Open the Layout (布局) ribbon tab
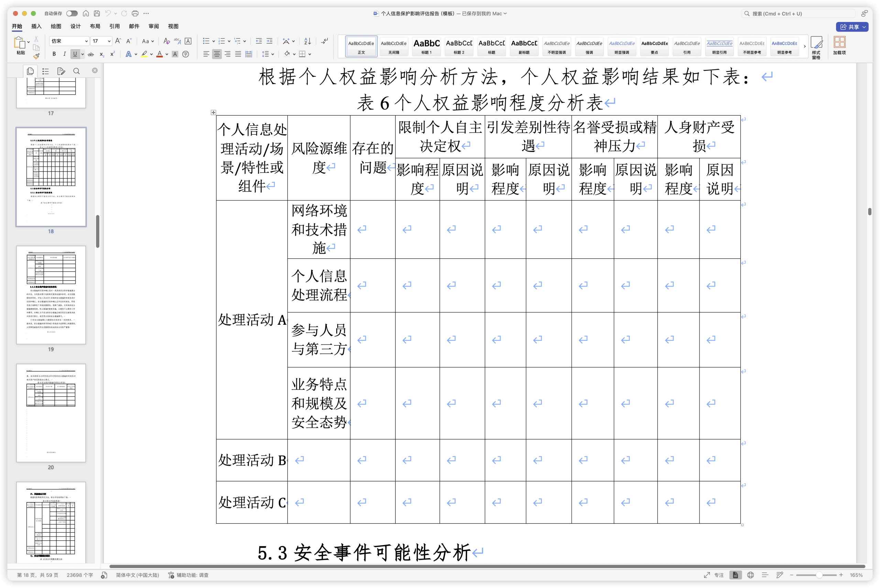Image resolution: width=880 pixels, height=588 pixels. 95,26
